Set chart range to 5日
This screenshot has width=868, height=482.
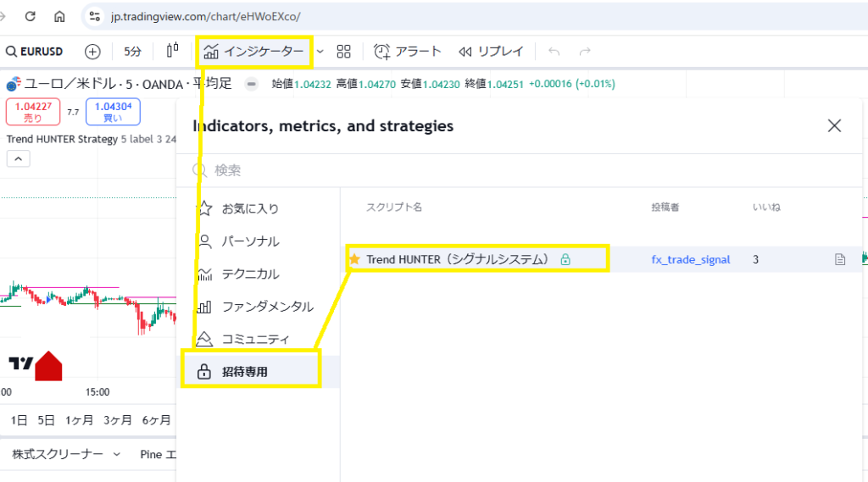[46, 420]
